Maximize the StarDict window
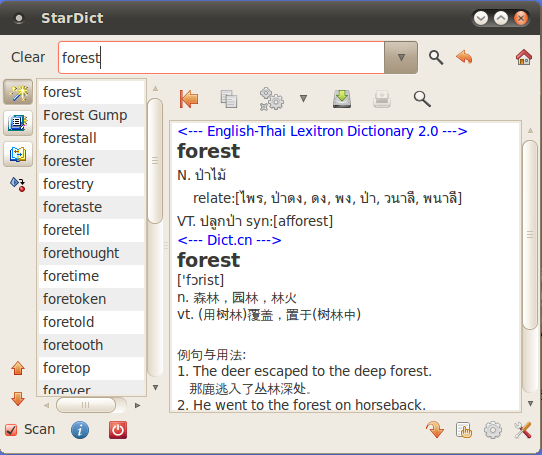This screenshot has width=542, height=455. tap(501, 18)
